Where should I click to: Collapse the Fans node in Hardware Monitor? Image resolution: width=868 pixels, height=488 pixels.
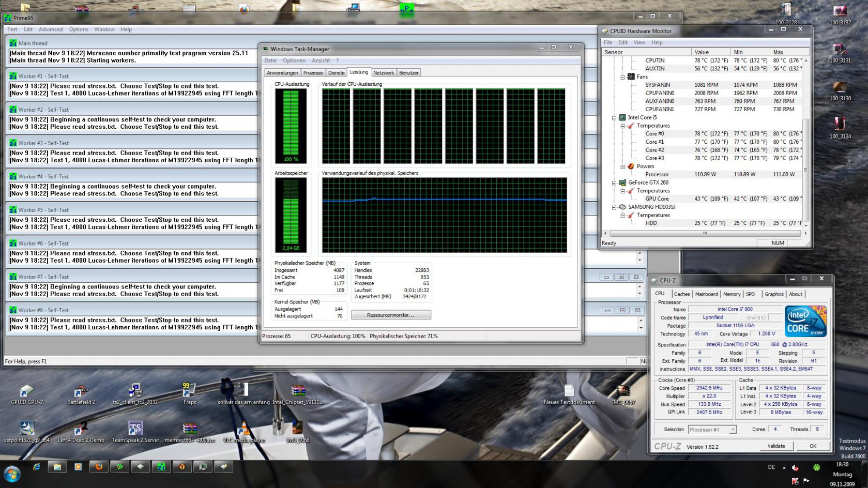(623, 77)
